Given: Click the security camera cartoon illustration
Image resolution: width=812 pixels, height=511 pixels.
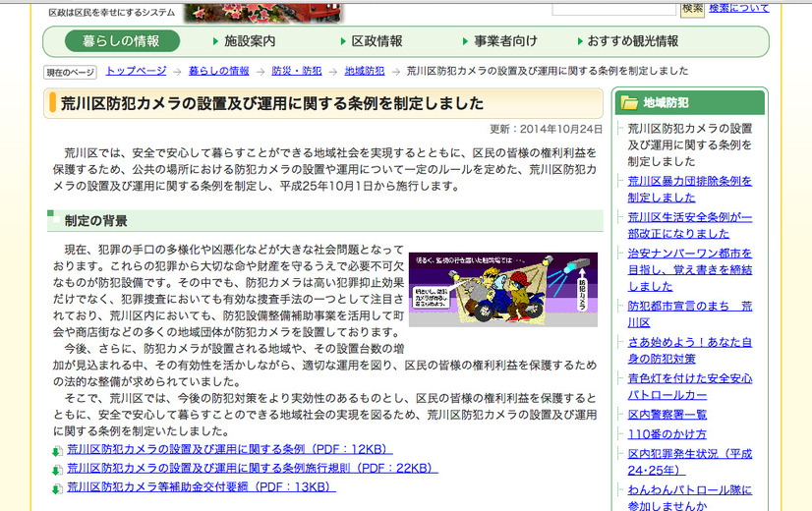Looking at the screenshot, I should (x=502, y=290).
